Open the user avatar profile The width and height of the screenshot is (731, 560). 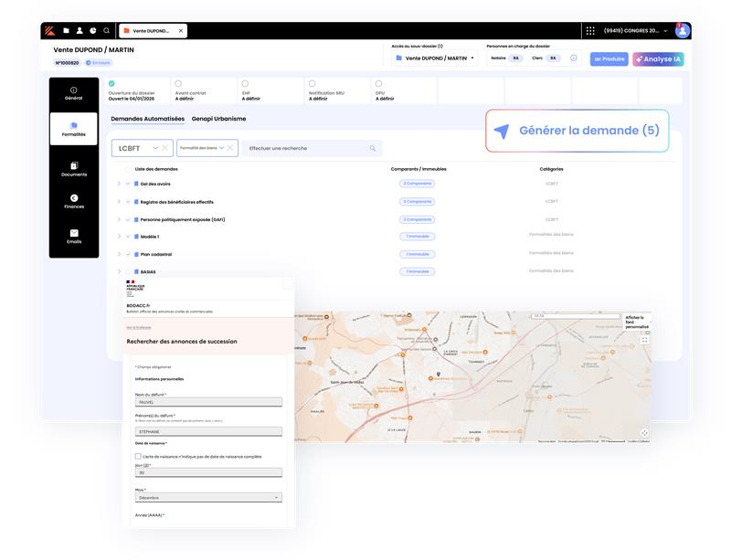tap(683, 31)
